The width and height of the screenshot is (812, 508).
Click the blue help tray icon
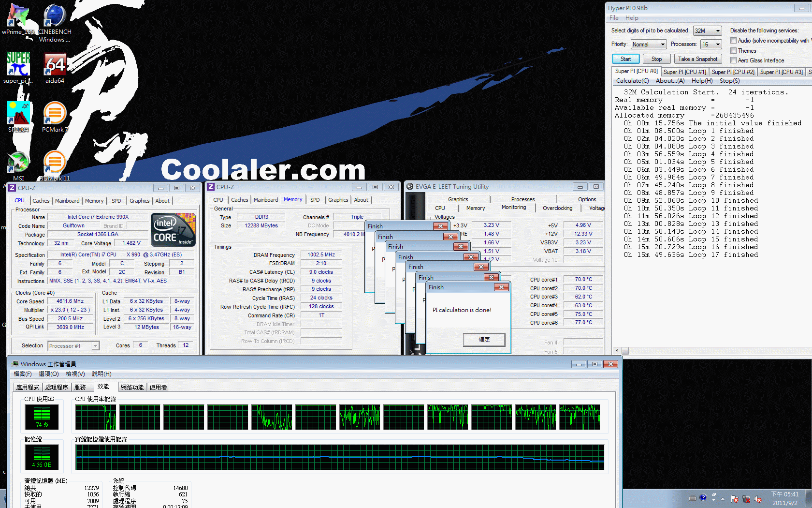(x=703, y=497)
